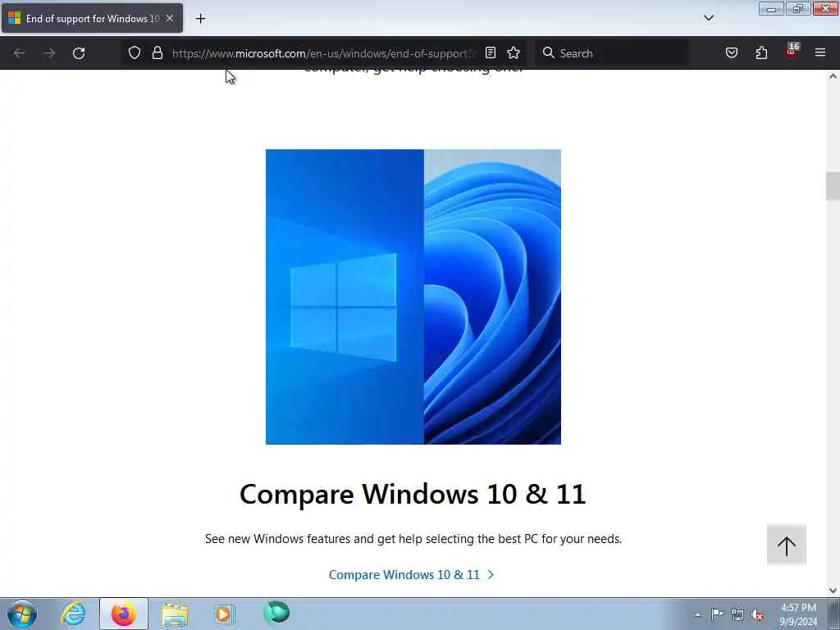
Task: Open the Firefox hamburger application menu
Action: 820,52
